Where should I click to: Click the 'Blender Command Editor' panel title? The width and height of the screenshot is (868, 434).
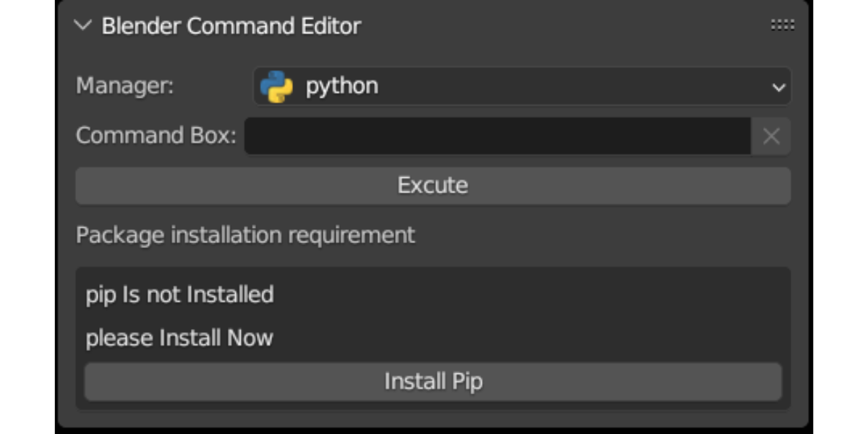coord(231,26)
